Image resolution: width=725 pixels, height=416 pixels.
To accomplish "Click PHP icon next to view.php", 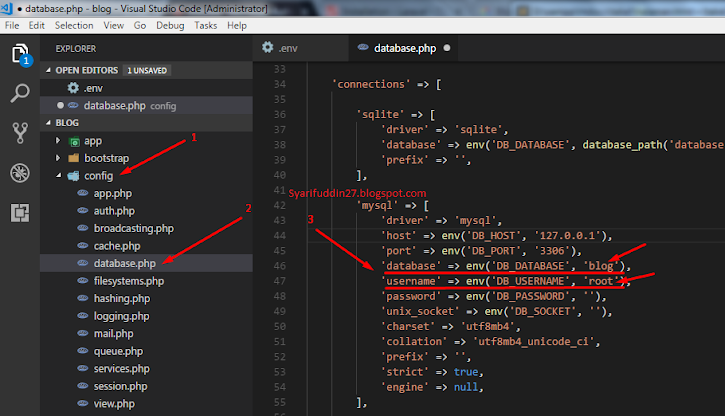I will pyautogui.click(x=83, y=403).
